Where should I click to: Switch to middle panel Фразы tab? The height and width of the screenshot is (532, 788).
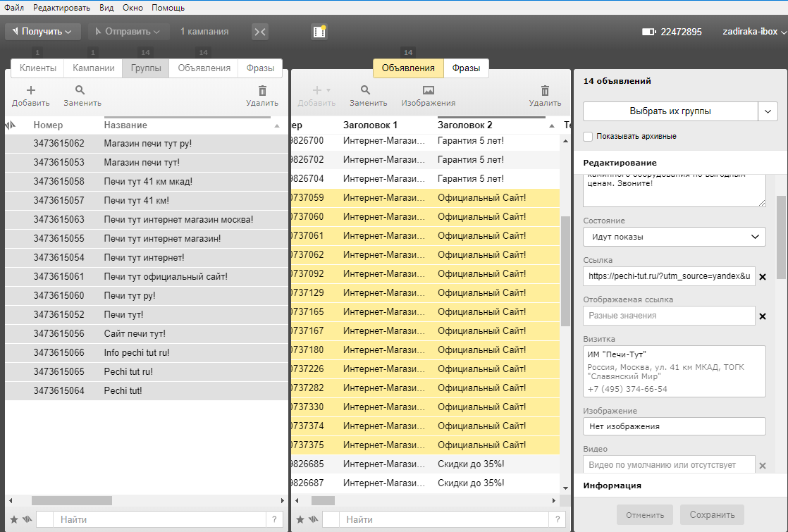(x=466, y=68)
